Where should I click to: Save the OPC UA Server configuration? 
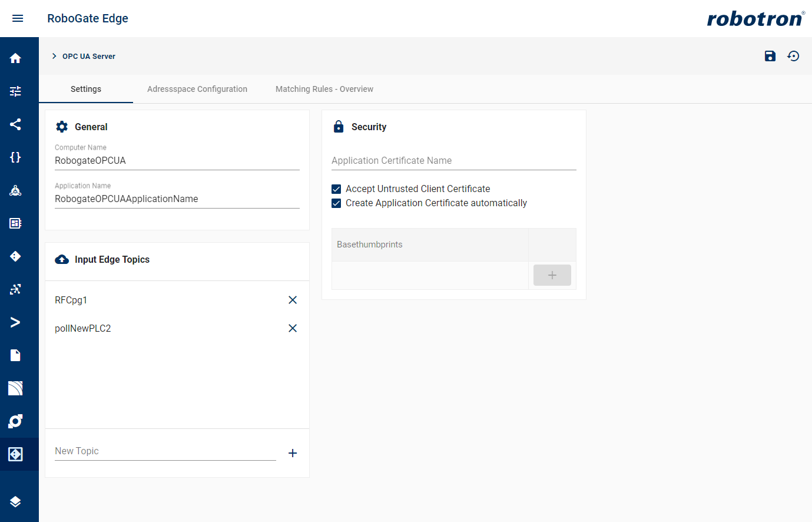click(770, 56)
